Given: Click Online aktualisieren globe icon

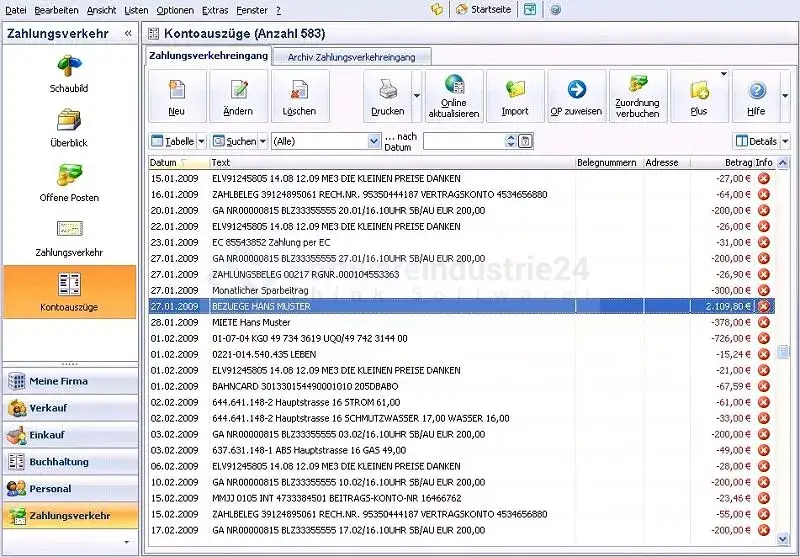Looking at the screenshot, I should 454,87.
